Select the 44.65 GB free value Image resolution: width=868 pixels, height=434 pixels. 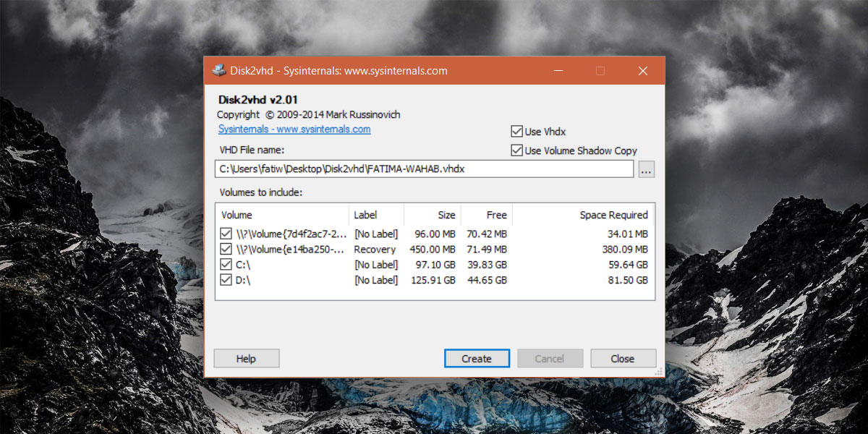pos(488,280)
